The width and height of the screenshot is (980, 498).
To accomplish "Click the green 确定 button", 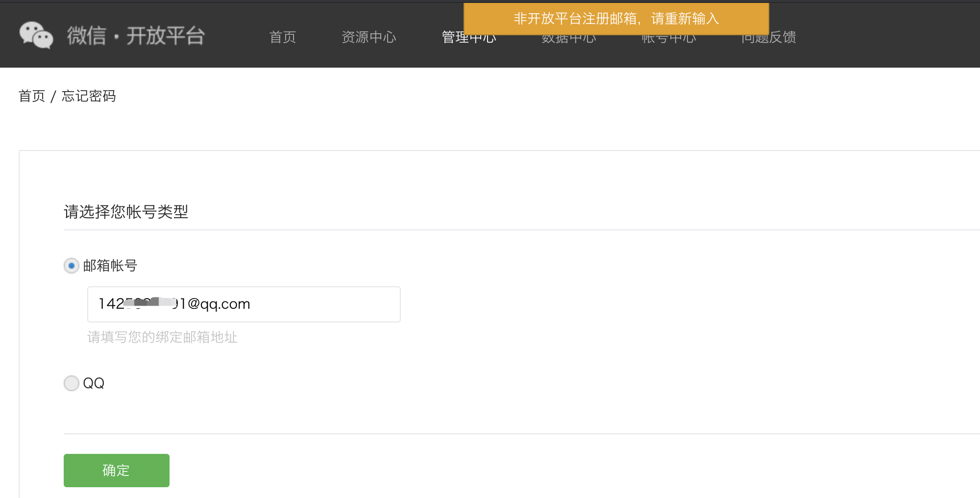I will [x=117, y=471].
